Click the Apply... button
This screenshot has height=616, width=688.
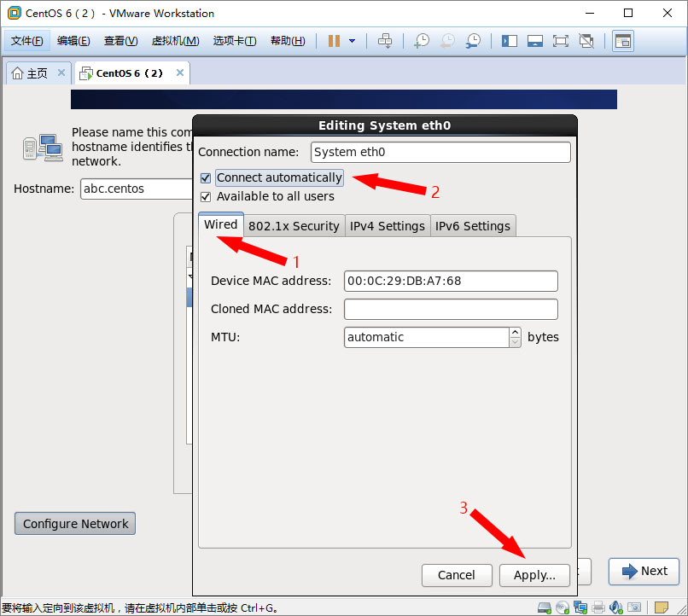pos(534,575)
